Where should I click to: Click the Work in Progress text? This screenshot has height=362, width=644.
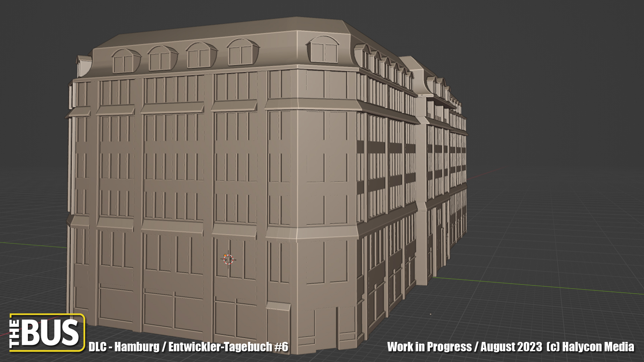coord(429,347)
